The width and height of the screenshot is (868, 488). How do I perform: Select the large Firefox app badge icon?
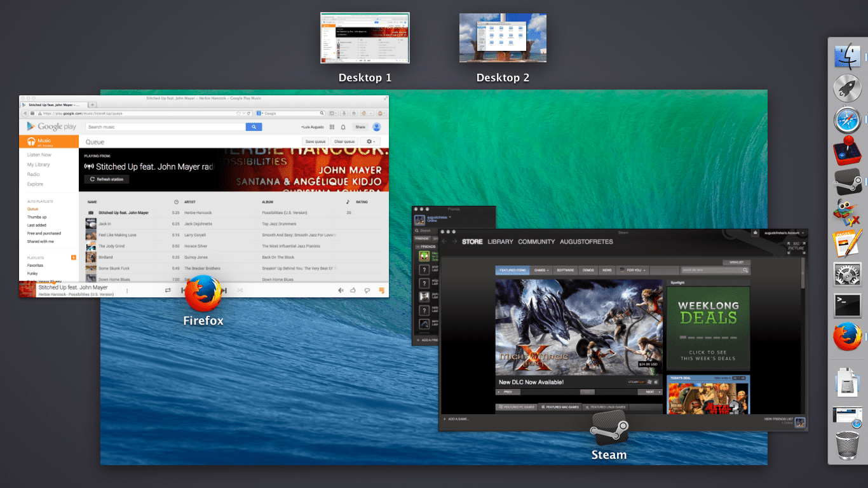click(203, 294)
